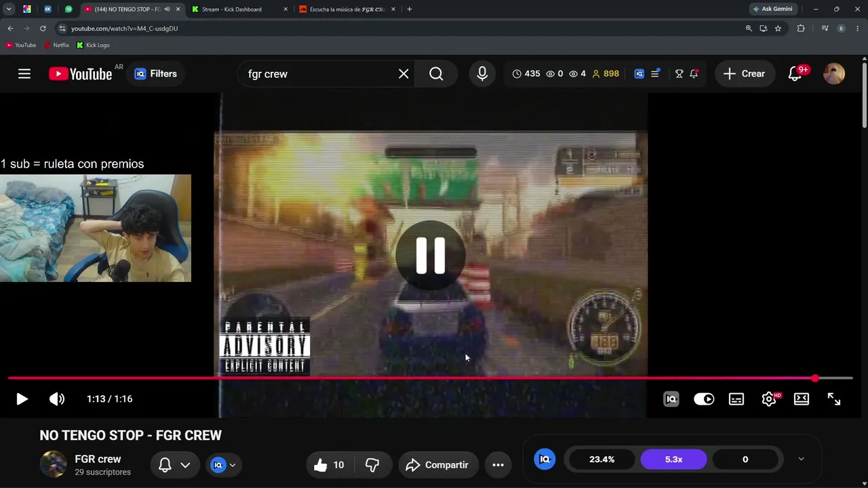This screenshot has height=488, width=868.
Task: Click the eye stat showing 4
Action: pyautogui.click(x=577, y=74)
